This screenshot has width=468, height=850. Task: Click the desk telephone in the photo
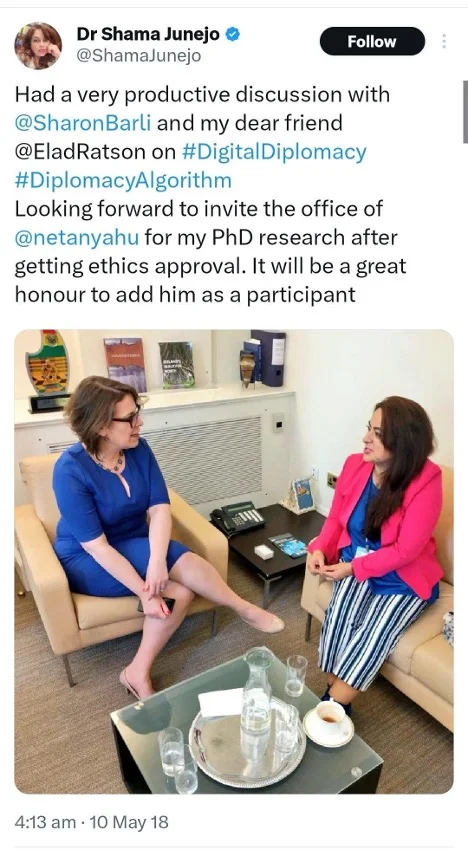point(238,518)
